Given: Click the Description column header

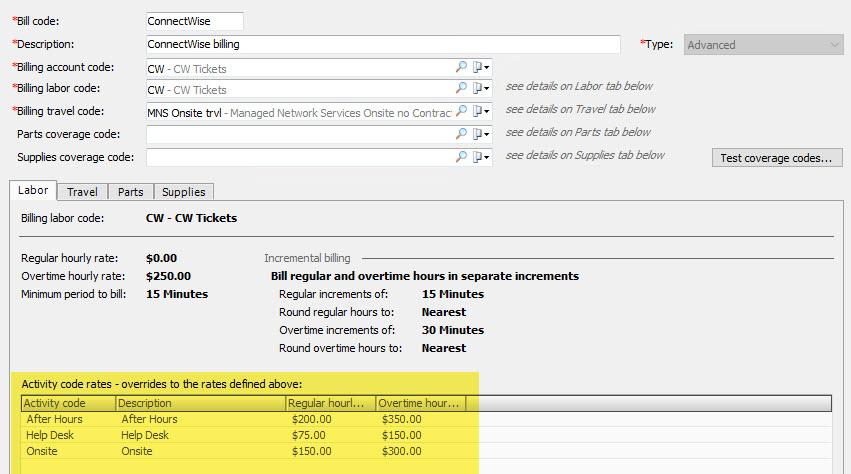Looking at the screenshot, I should (x=200, y=403).
